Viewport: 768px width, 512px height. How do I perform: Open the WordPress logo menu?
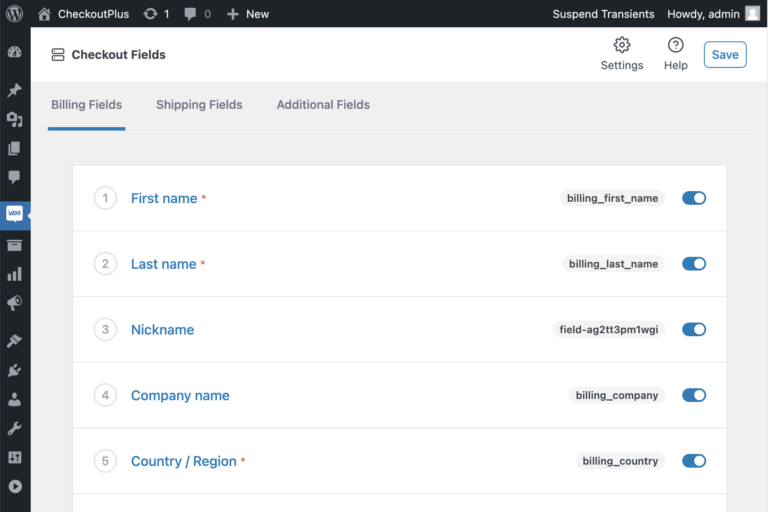(x=15, y=13)
